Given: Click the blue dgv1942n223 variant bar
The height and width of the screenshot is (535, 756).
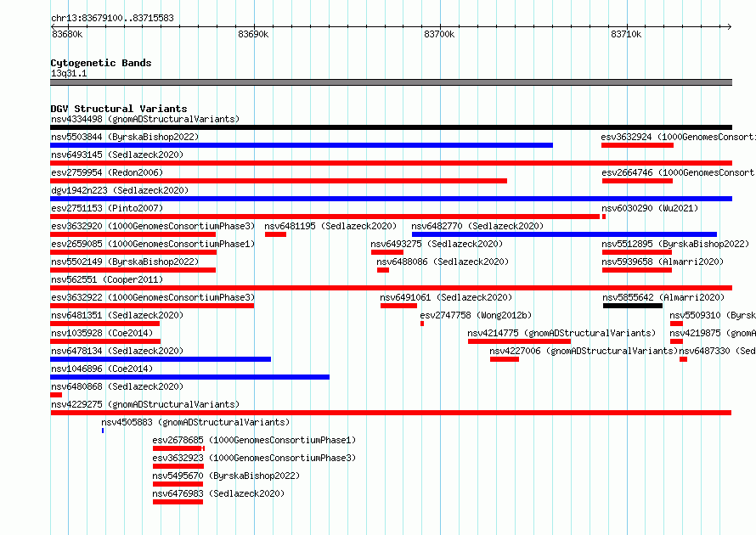Looking at the screenshot, I should point(391,199).
